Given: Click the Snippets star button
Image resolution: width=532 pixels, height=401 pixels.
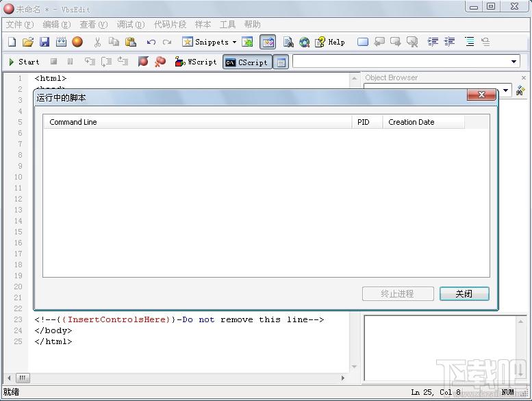Looking at the screenshot, I should tap(205, 42).
